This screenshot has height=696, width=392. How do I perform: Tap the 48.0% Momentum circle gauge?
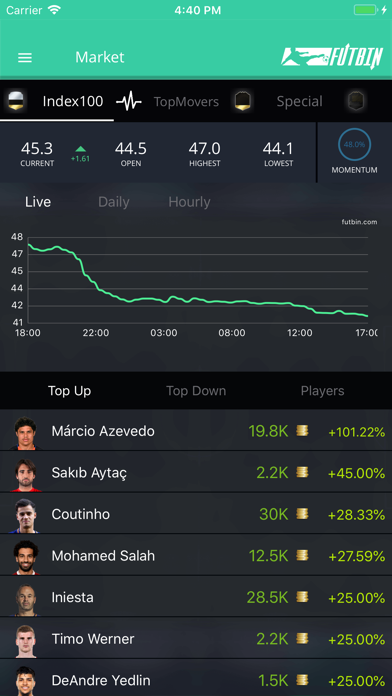pos(354,145)
